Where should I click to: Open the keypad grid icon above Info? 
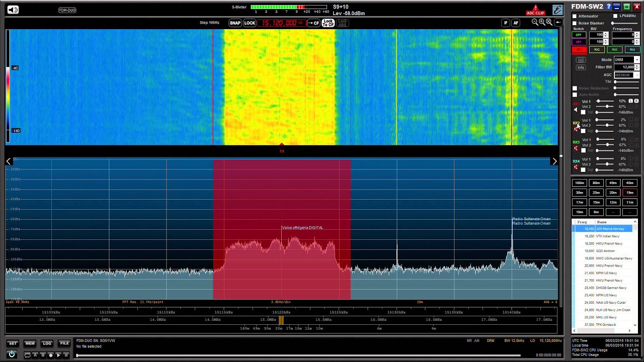(x=581, y=60)
